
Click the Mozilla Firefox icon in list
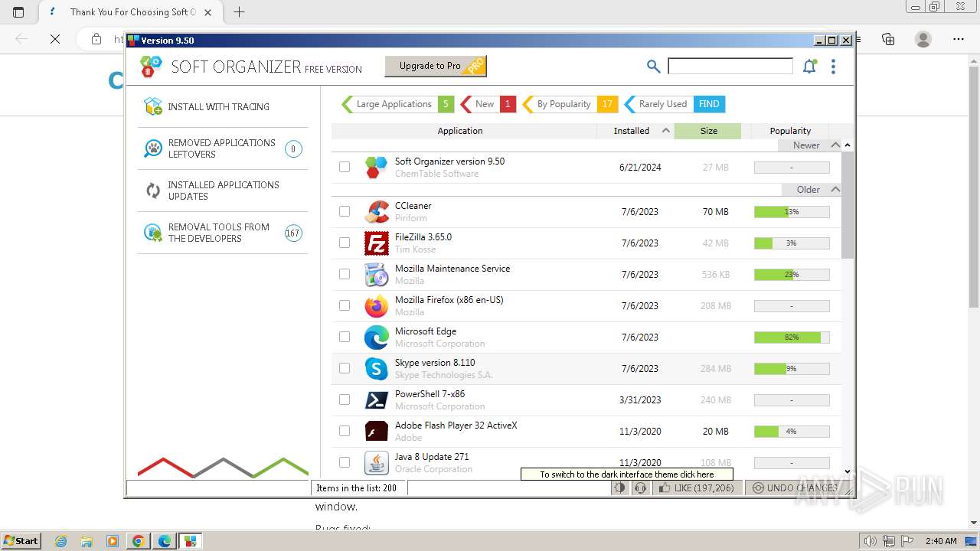click(x=376, y=305)
